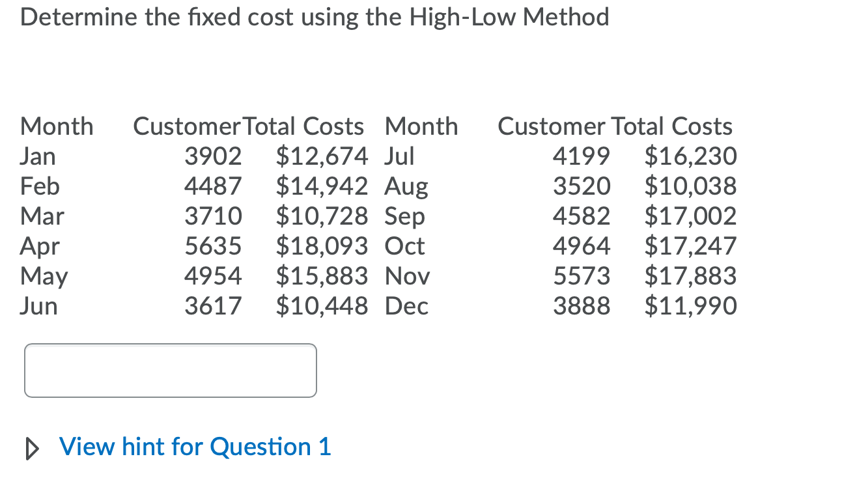Select the Jun total cost $10,448
This screenshot has width=857, height=504.
tap(322, 306)
